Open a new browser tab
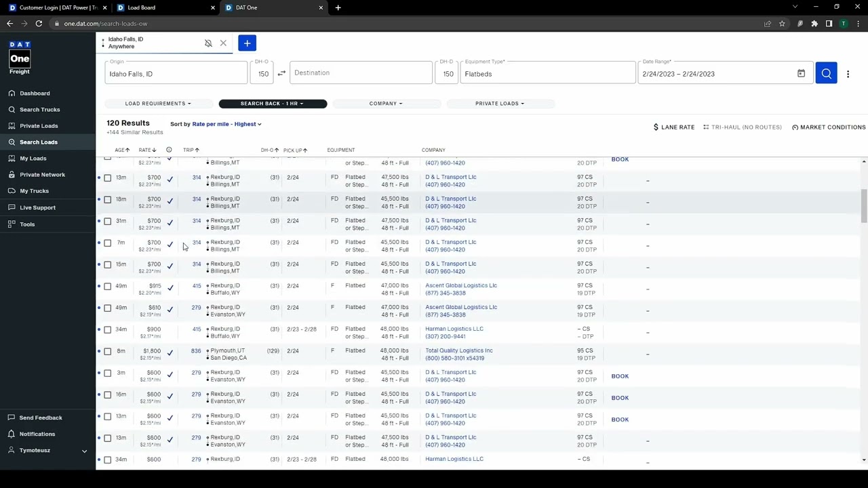The width and height of the screenshot is (868, 488). (x=338, y=7)
